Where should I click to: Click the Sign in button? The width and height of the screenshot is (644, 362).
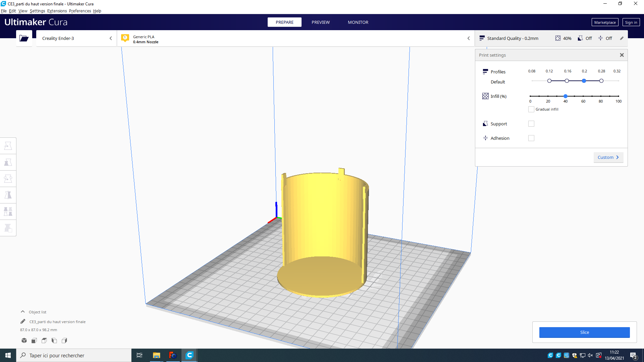click(x=631, y=22)
